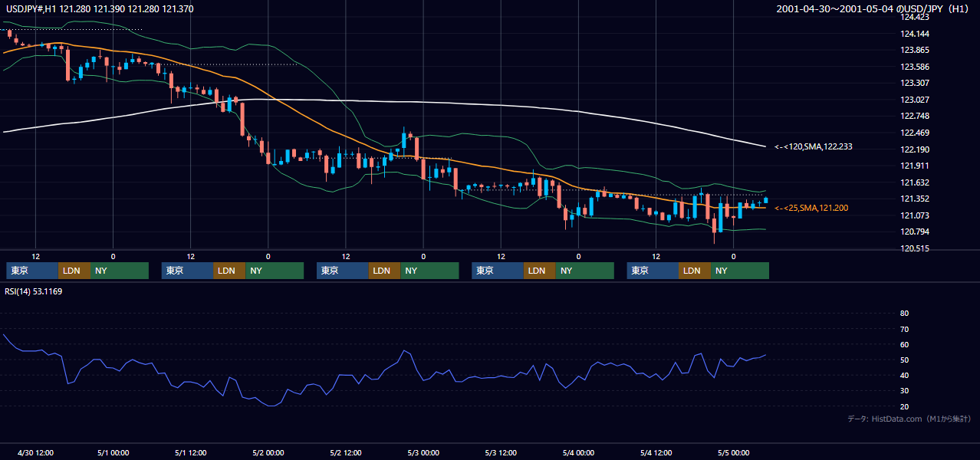The width and height of the screenshot is (980, 460).
Task: Click RSI scale value 20
Action: click(904, 406)
